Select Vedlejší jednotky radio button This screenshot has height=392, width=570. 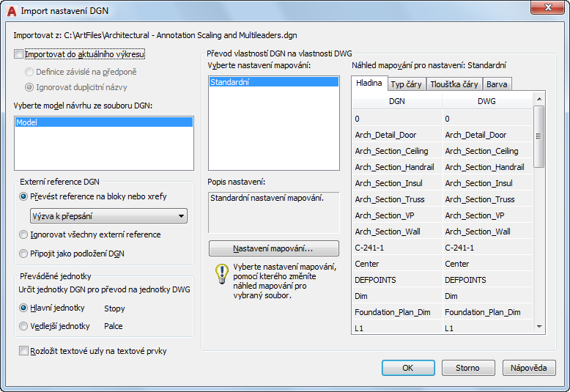pos(23,326)
